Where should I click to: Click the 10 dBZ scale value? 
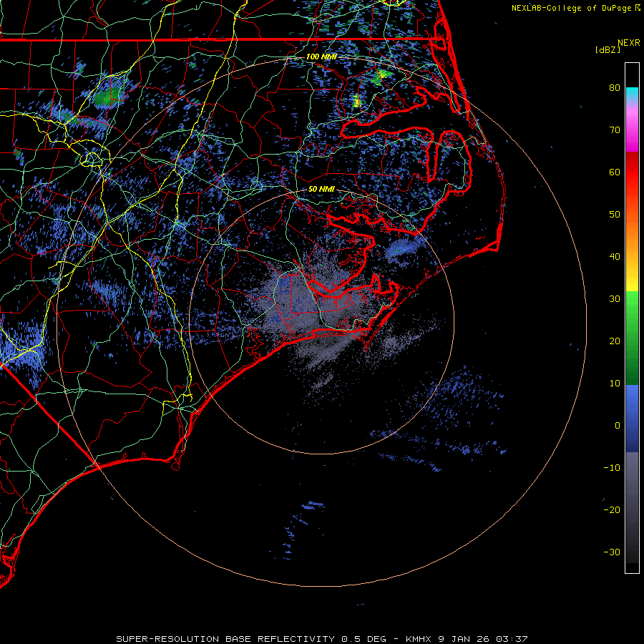pos(615,384)
